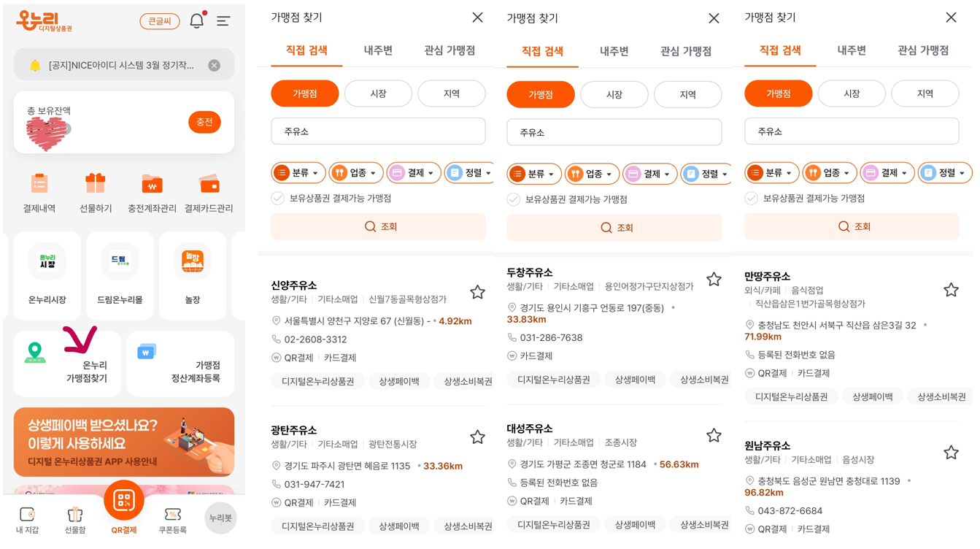The width and height of the screenshot is (980, 549).
Task: Select 지역 filter in third panel
Action: (x=925, y=93)
